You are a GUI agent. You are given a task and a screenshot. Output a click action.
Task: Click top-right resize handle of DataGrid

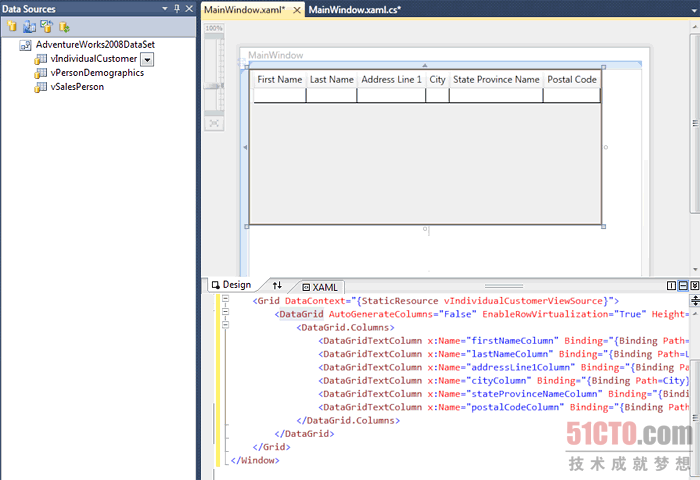604,67
